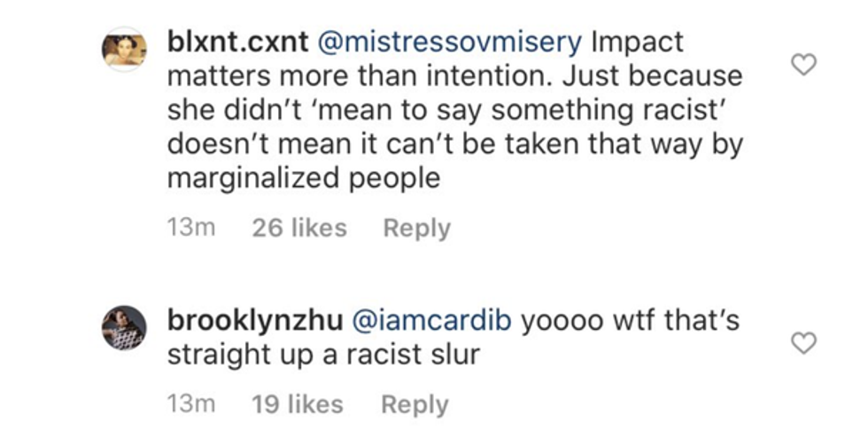This screenshot has height=438, width=868.
Task: Tap the heart icon on brooklynzhu's comment
Action: [803, 342]
